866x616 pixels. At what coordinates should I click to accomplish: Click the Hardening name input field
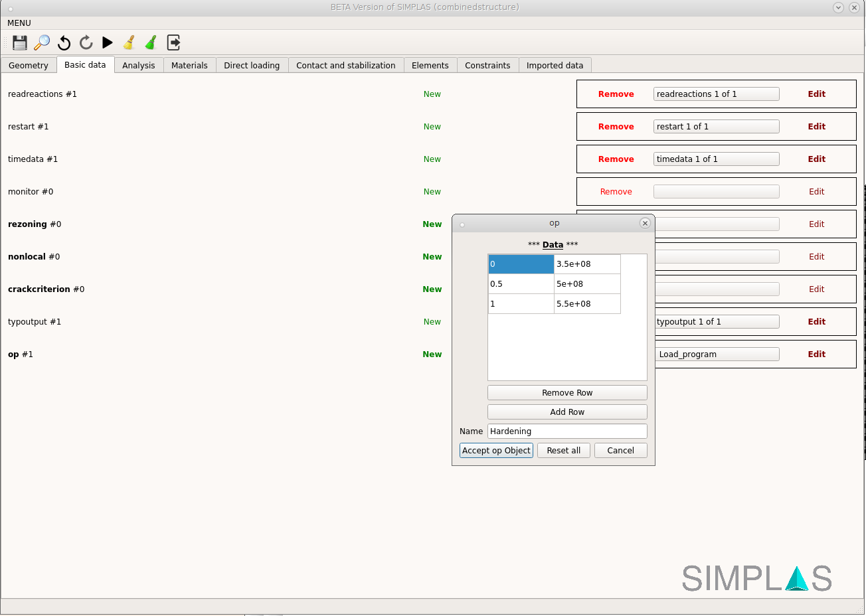pos(566,431)
